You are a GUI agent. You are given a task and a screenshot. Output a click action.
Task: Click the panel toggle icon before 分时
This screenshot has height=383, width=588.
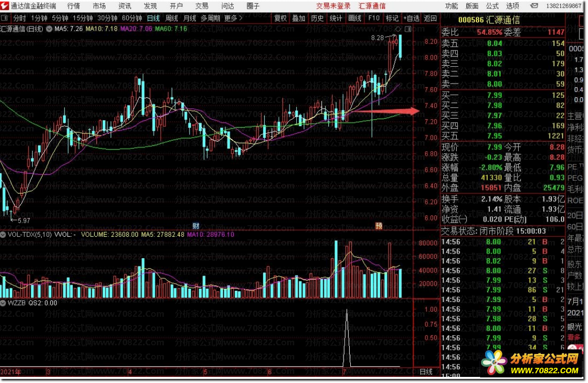[x=5, y=18]
